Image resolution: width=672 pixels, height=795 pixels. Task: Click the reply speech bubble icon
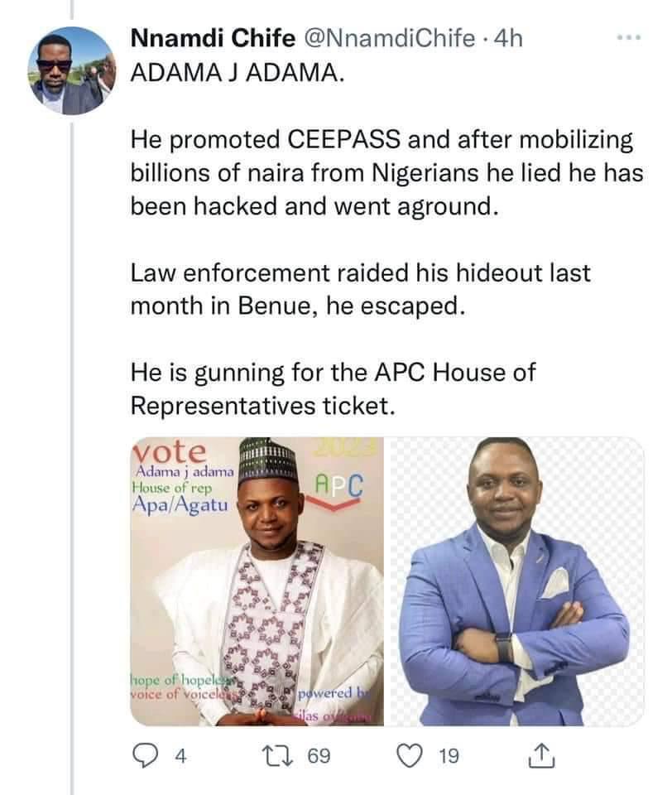[x=146, y=755]
